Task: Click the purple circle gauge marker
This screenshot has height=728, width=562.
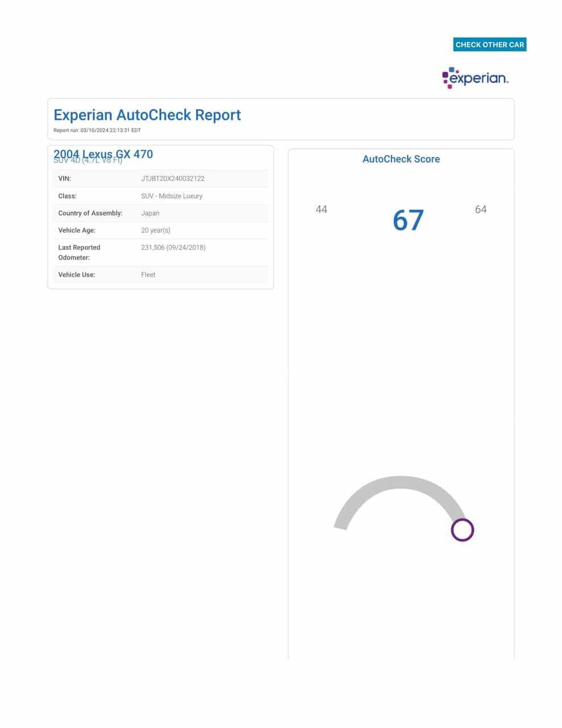Action: tap(462, 530)
